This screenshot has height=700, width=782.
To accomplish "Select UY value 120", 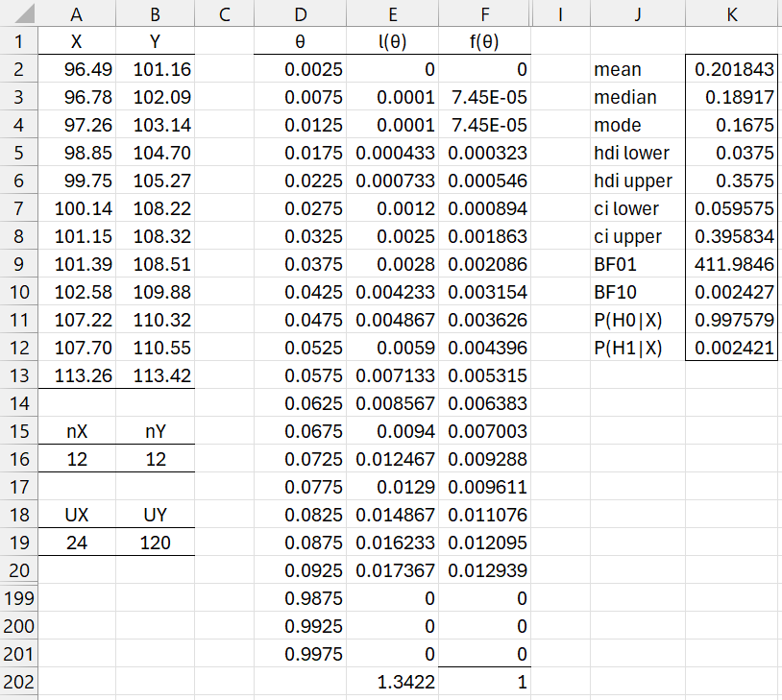I will click(155, 543).
